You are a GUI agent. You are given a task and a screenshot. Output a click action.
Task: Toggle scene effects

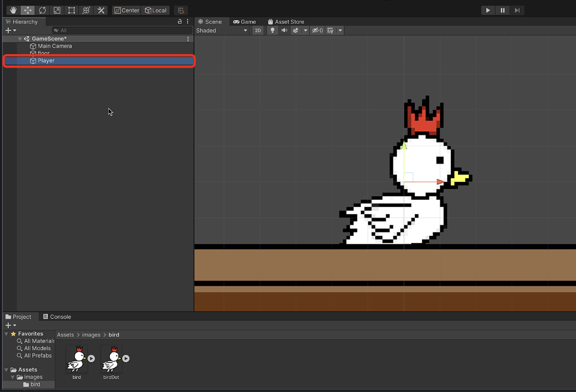[296, 30]
